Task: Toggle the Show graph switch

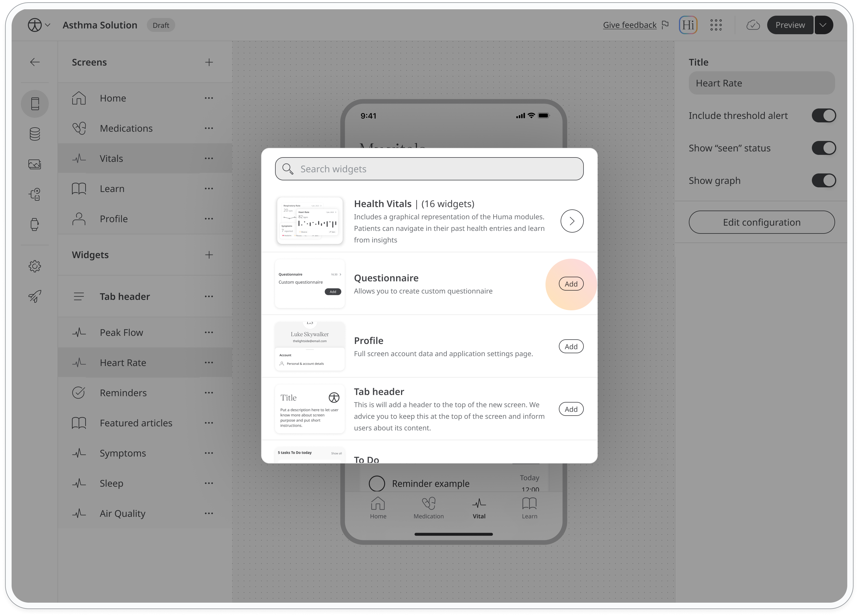Action: (x=824, y=180)
